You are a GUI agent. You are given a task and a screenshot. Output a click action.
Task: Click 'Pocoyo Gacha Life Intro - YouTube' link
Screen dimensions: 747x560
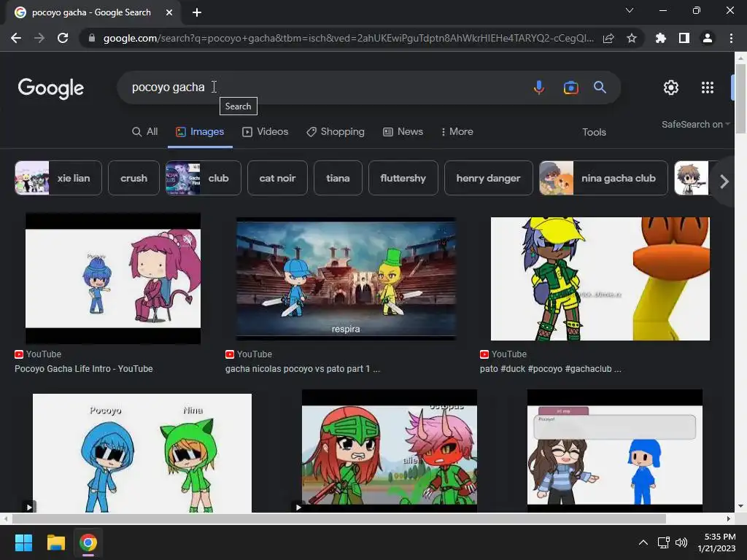tap(83, 368)
